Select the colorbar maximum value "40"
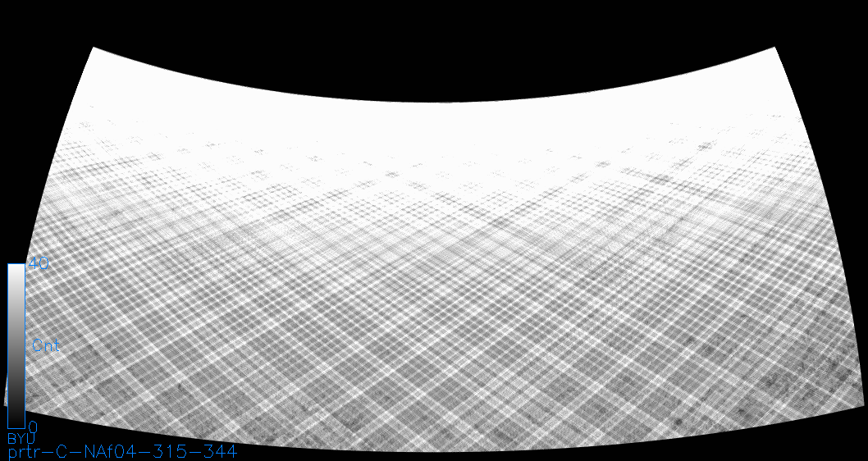Image resolution: width=868 pixels, height=461 pixels. tap(39, 263)
